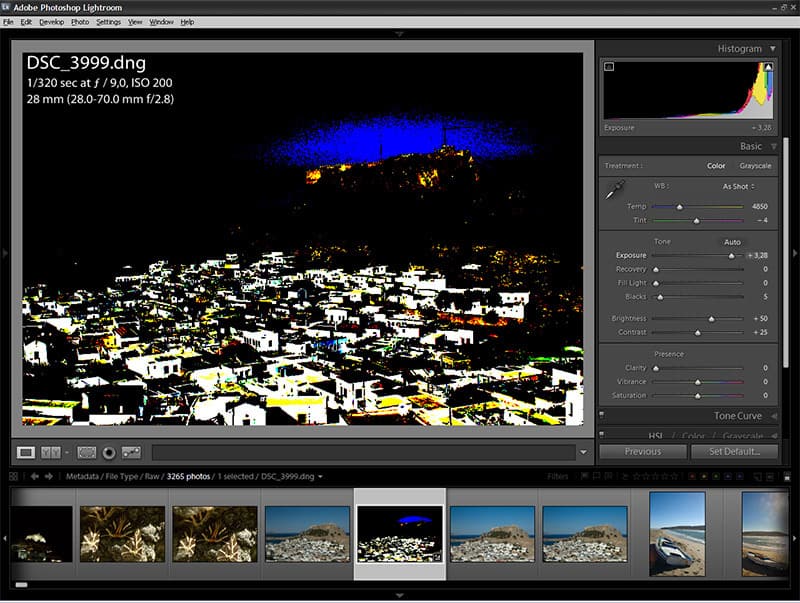Switch treatment to Grayscale
This screenshot has width=800, height=603.
click(755, 166)
